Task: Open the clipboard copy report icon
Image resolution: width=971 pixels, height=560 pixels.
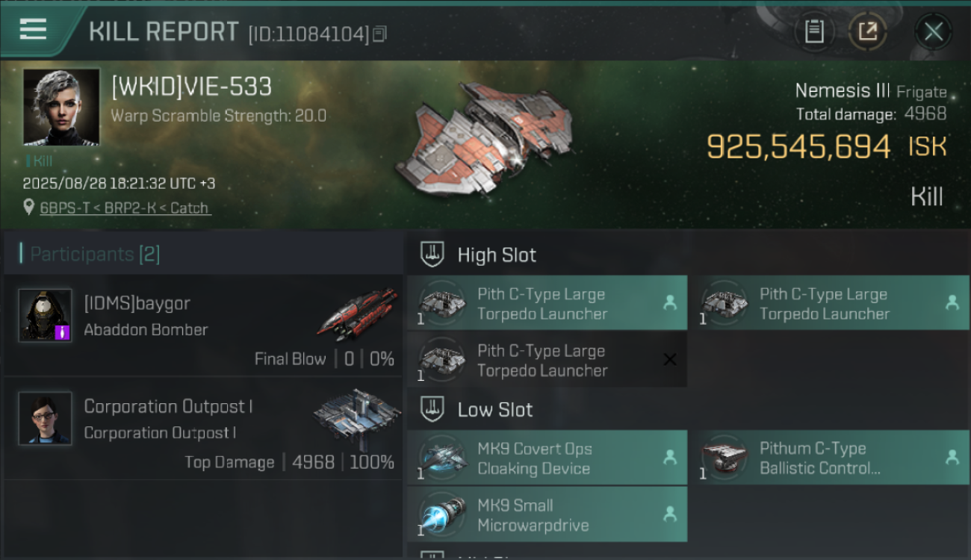Action: pyautogui.click(x=814, y=31)
